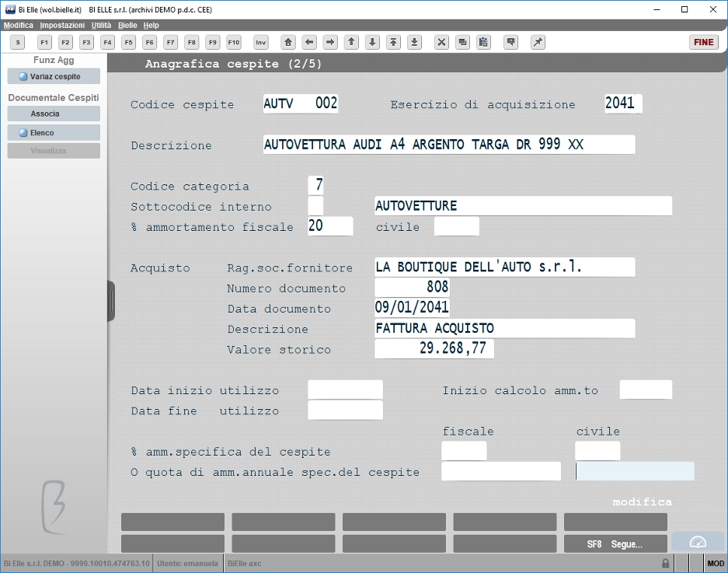728x573 pixels.
Task: Click the Inv toolbar button
Action: pos(261,42)
